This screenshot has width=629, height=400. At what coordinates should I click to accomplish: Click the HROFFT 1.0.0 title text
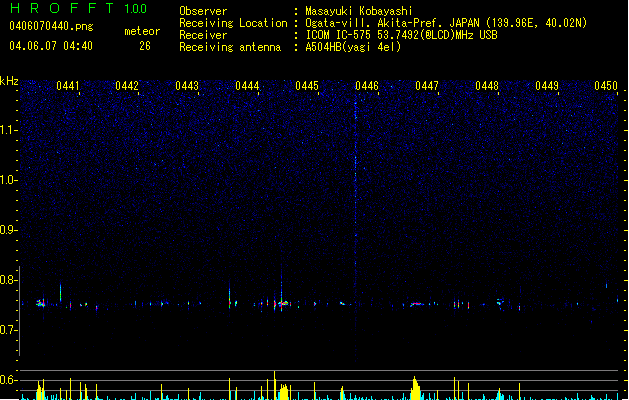(x=78, y=8)
